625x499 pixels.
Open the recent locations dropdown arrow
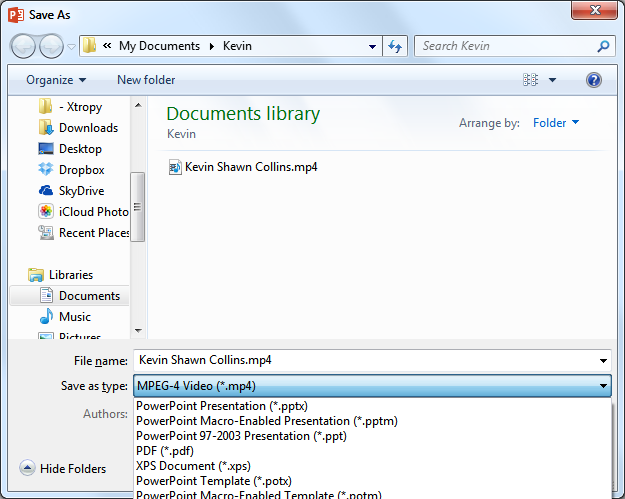71,47
